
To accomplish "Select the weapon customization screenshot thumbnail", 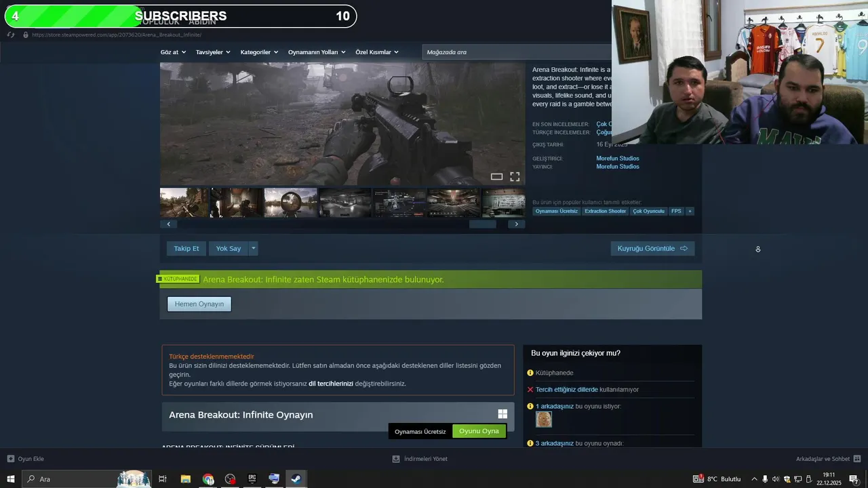I will tap(399, 203).
